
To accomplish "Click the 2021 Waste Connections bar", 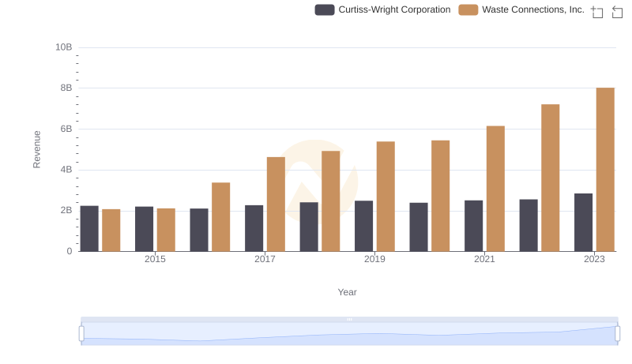I will point(495,189).
